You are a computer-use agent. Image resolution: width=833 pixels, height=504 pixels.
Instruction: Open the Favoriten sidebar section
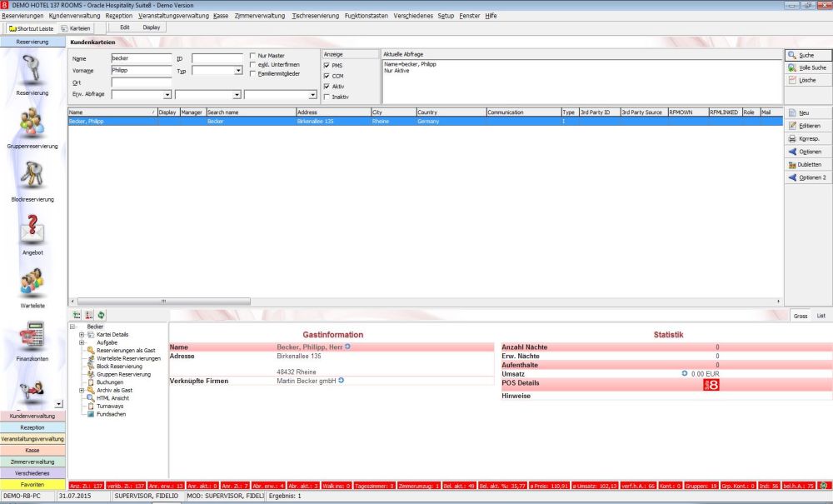point(32,484)
